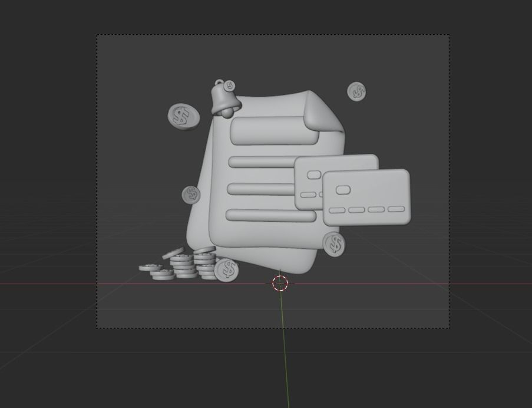Select the chip on the front credit card
532x408 pixels.
click(x=343, y=190)
